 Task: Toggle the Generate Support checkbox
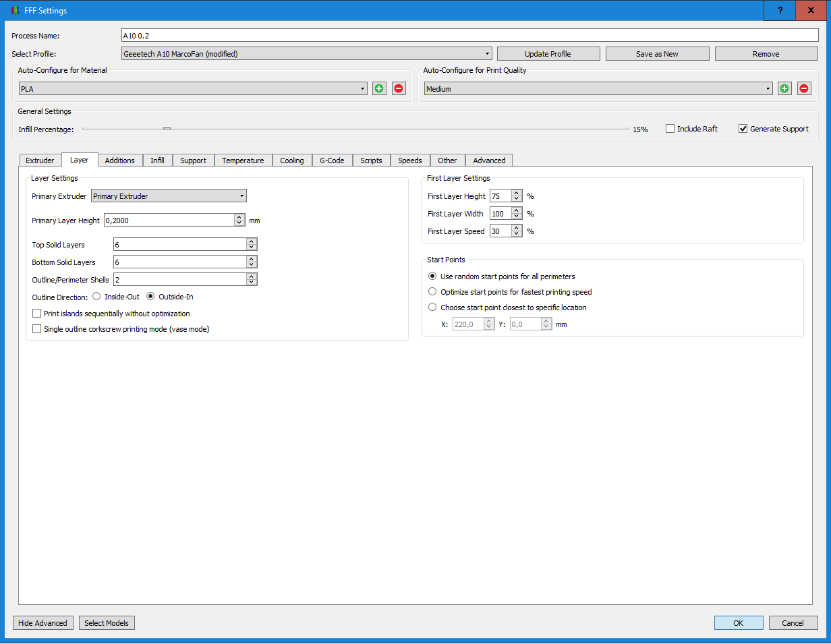coord(743,129)
